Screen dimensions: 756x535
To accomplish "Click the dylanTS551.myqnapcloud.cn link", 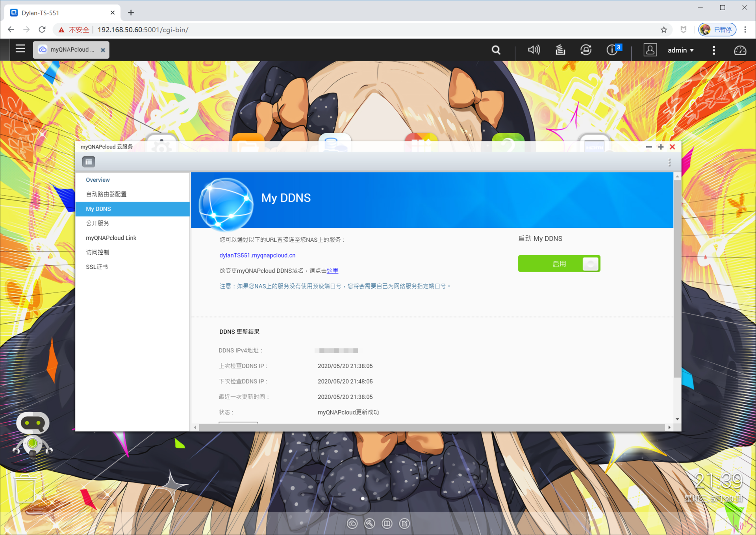I will click(257, 255).
